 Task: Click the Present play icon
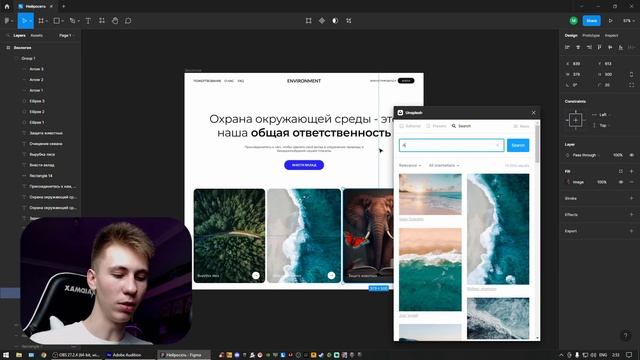[x=611, y=21]
